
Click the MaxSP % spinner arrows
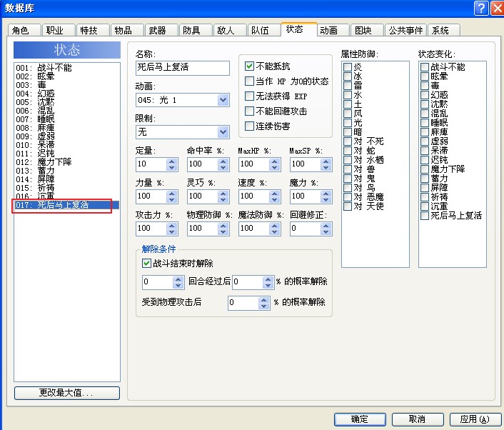point(326,164)
